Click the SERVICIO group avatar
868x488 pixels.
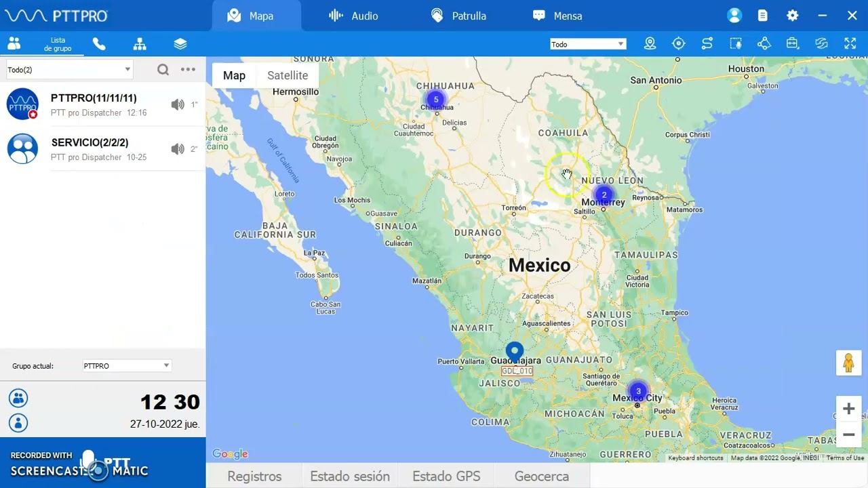[22, 149]
